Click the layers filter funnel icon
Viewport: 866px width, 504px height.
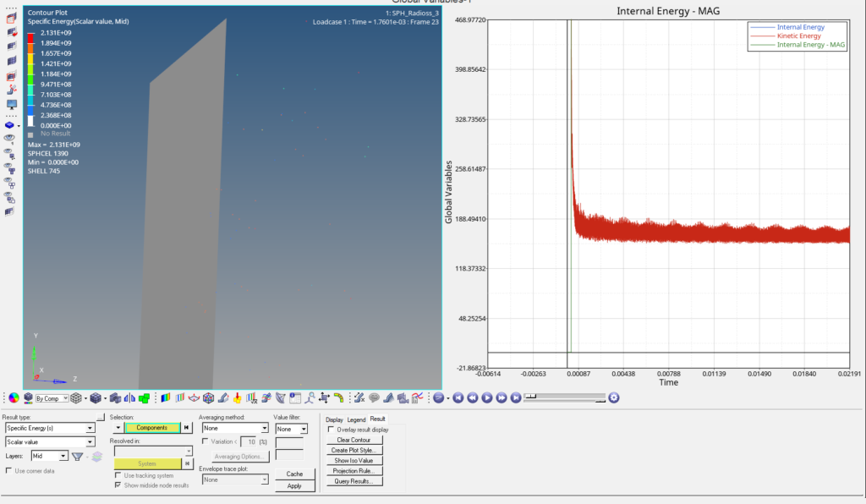click(77, 457)
